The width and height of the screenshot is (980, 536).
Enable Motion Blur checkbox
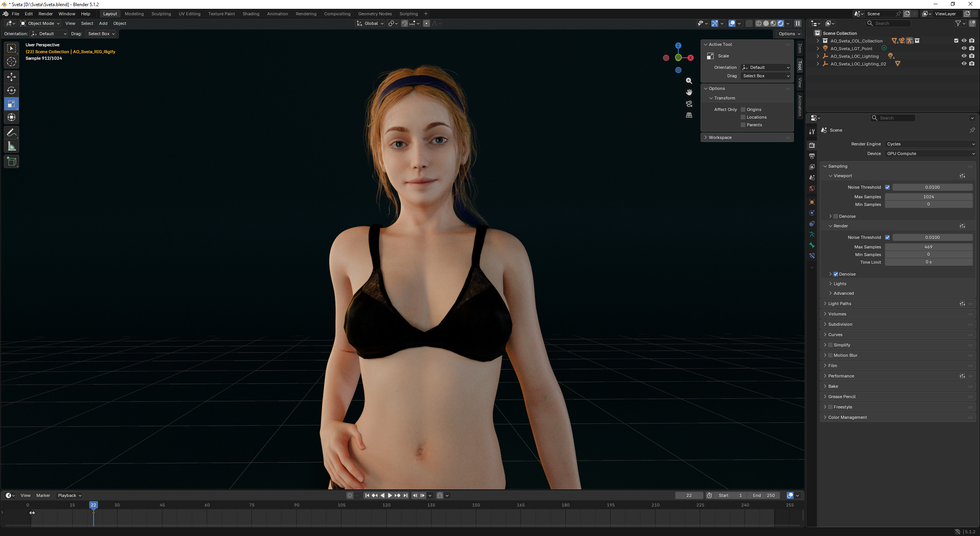[830, 355]
